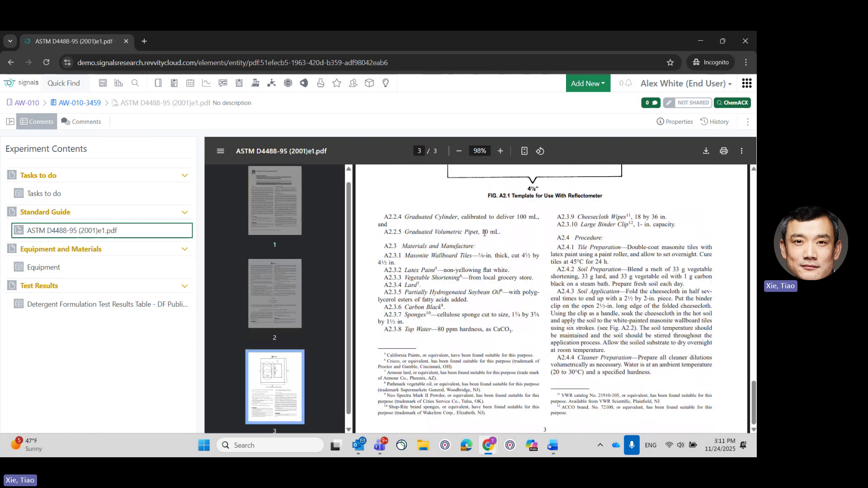Image resolution: width=868 pixels, height=488 pixels.
Task: Select the lightbulb help icon
Action: coord(385,83)
